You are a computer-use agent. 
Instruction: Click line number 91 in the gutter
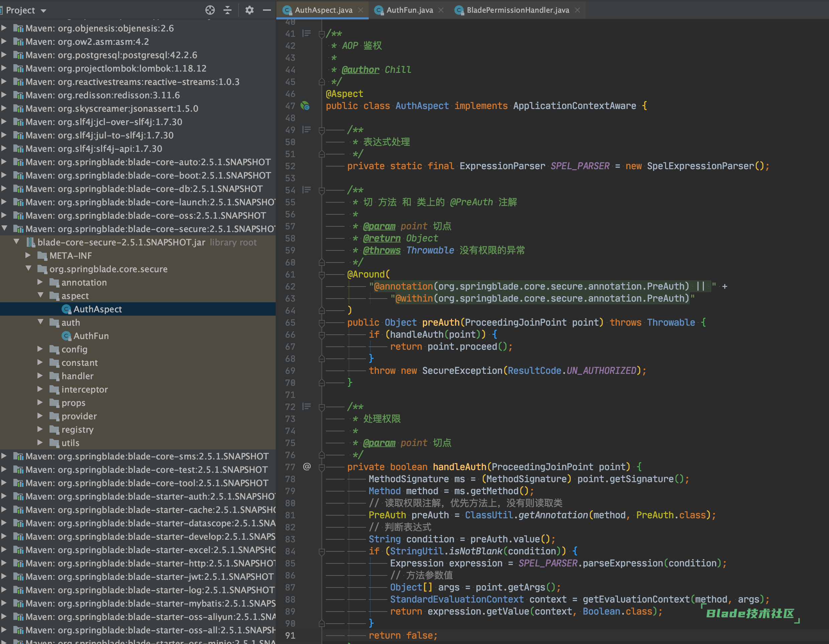pyautogui.click(x=290, y=636)
